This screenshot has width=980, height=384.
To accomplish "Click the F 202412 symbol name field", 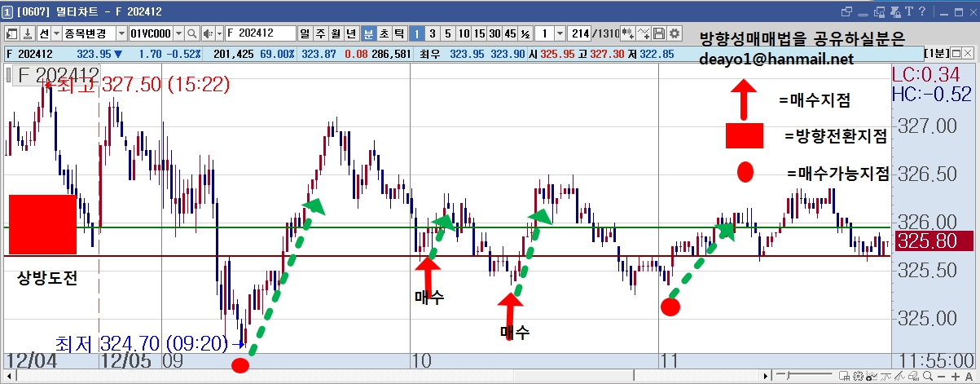I will click(x=261, y=33).
